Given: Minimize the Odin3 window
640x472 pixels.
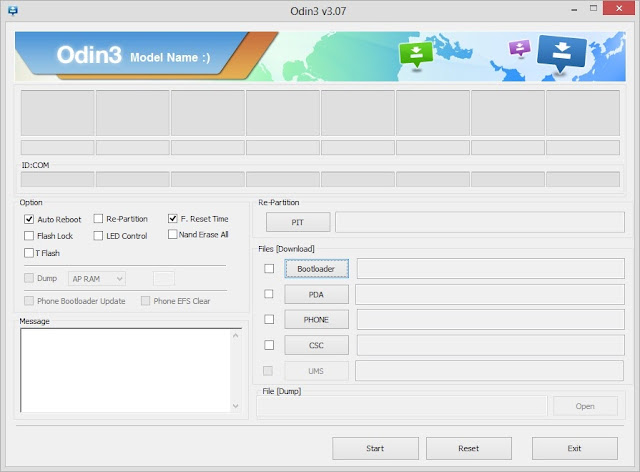Looking at the screenshot, I should coord(574,9).
